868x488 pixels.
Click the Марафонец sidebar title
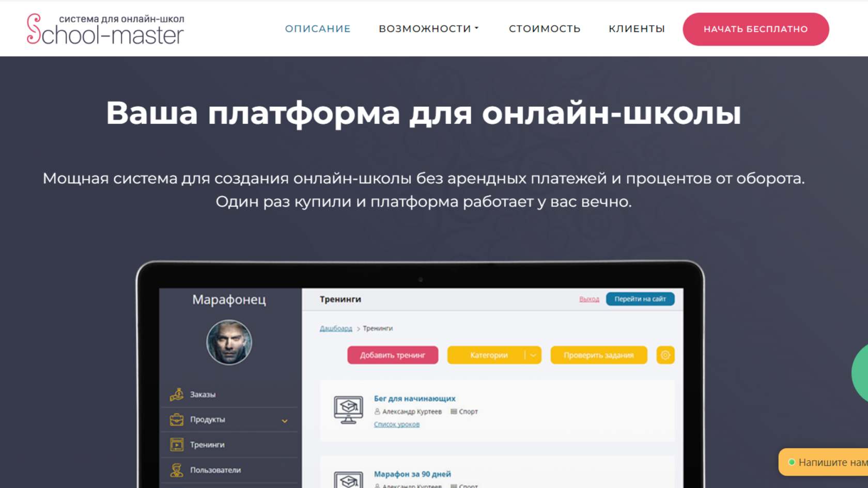click(x=229, y=300)
